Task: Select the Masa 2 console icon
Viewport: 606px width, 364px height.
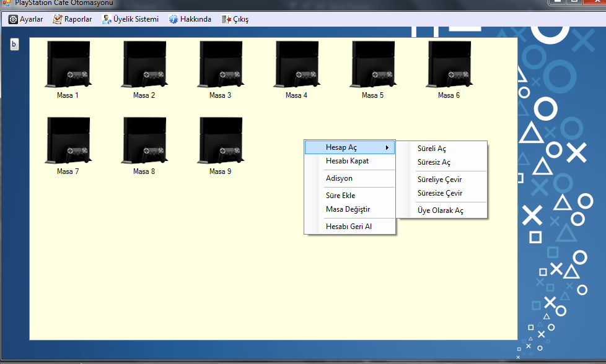Action: 144,64
